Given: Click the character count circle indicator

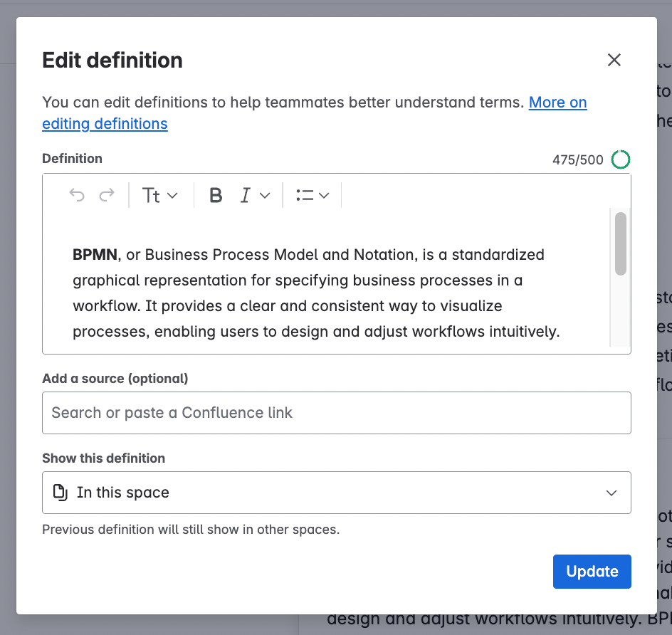Looking at the screenshot, I should click(620, 159).
